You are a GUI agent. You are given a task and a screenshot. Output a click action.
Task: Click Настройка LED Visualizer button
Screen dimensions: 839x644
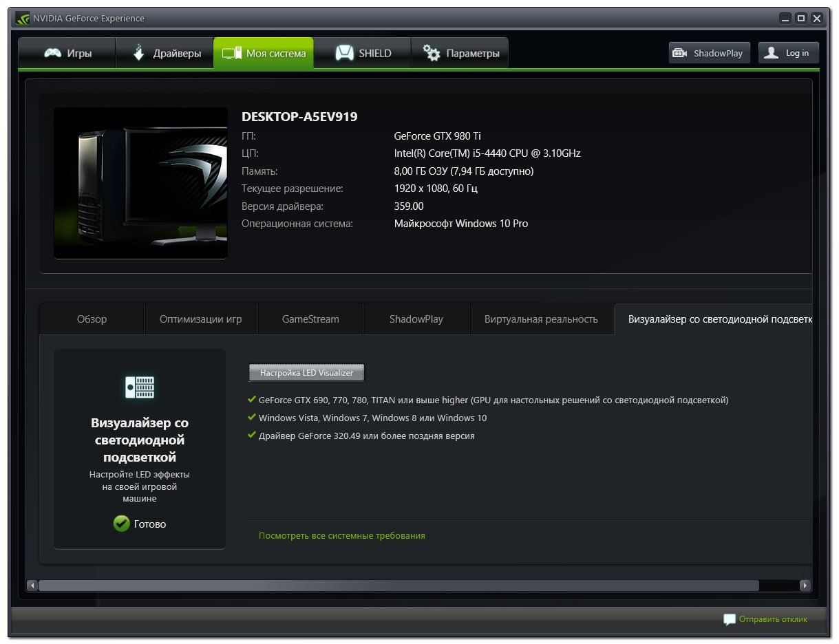click(x=306, y=372)
